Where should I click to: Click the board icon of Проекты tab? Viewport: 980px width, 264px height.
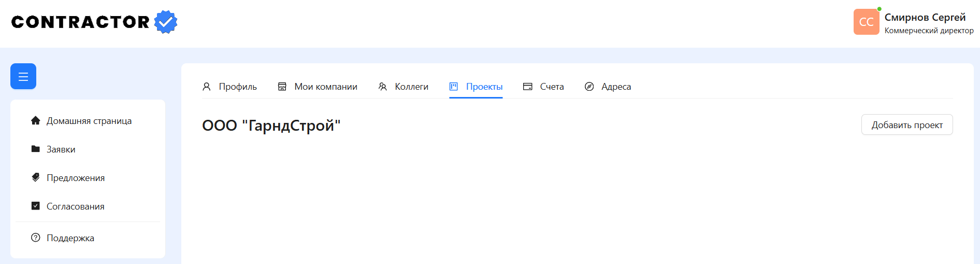point(454,87)
